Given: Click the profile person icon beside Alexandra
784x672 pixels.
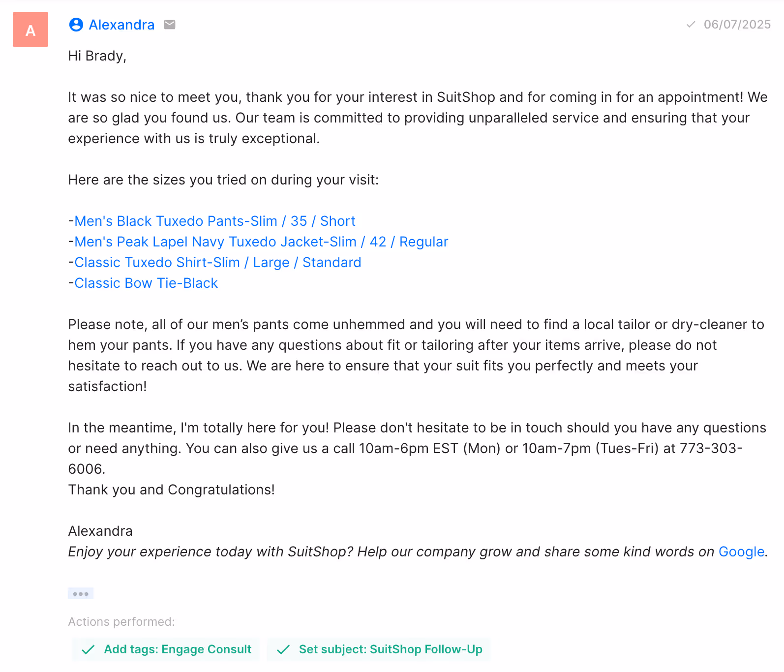Looking at the screenshot, I should (75, 25).
